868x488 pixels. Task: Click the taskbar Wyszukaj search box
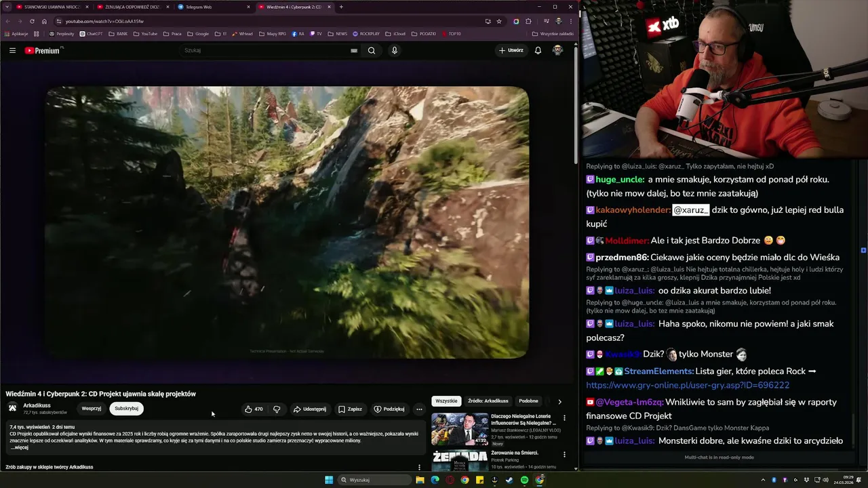[375, 480]
